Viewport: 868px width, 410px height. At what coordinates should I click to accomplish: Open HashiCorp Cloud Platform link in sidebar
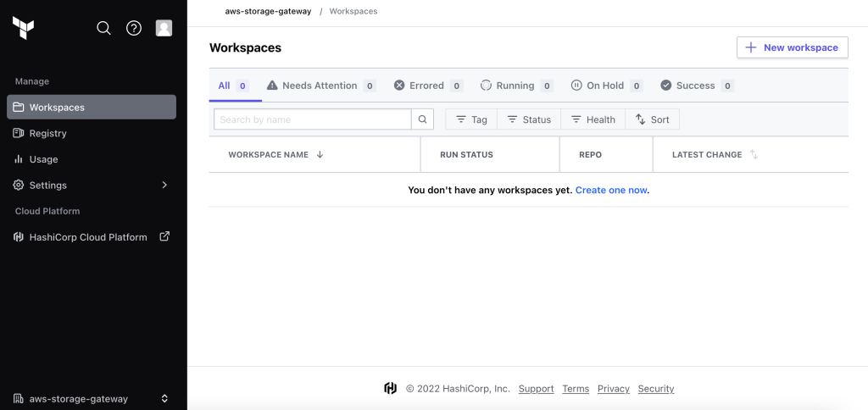92,237
